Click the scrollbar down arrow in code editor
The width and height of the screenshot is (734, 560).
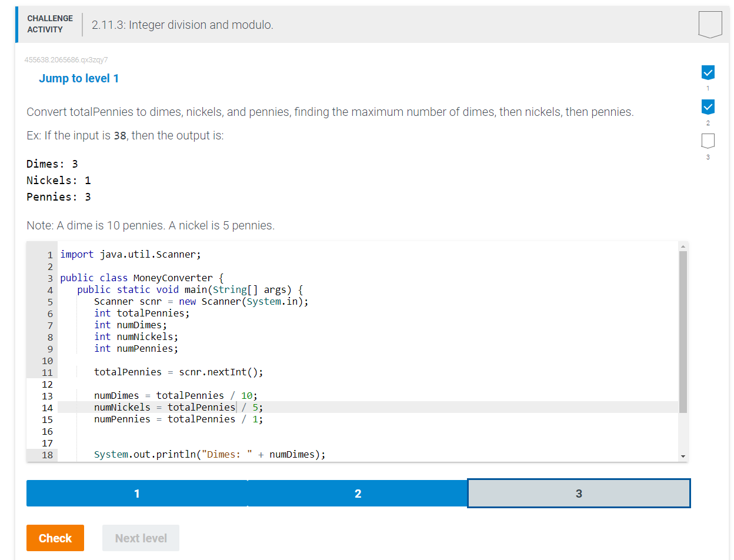click(x=683, y=455)
